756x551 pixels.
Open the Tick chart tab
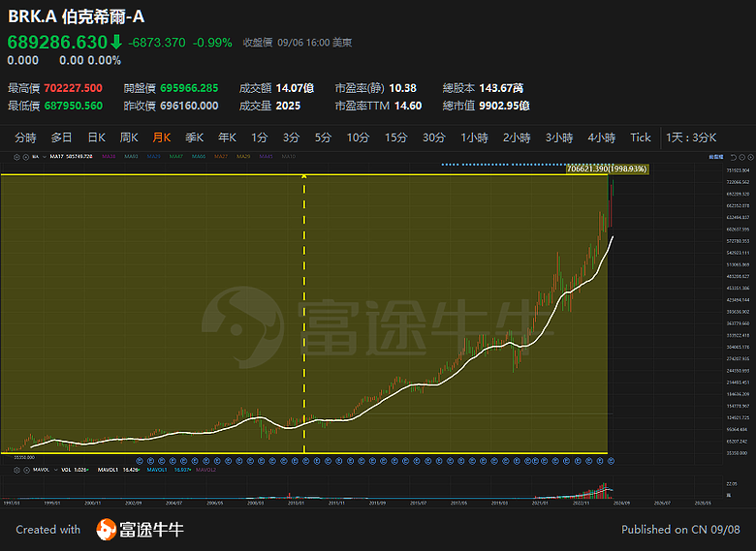point(641,138)
